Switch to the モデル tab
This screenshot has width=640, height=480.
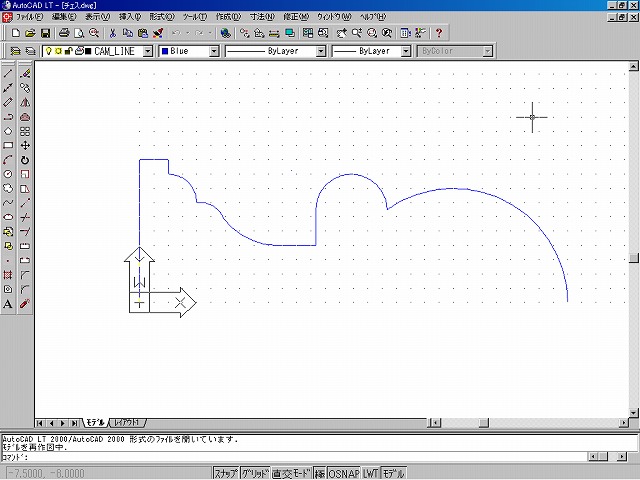pos(95,423)
